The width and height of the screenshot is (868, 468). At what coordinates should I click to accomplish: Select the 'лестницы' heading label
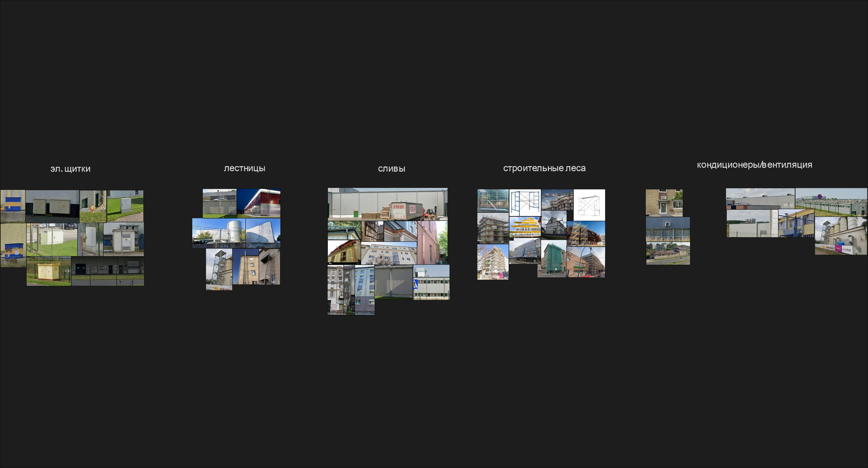tap(244, 169)
